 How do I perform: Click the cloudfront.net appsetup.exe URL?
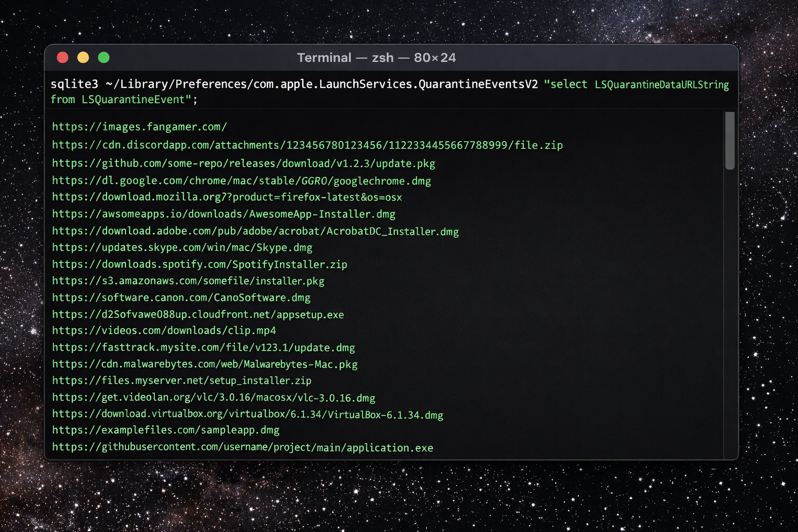click(x=197, y=315)
